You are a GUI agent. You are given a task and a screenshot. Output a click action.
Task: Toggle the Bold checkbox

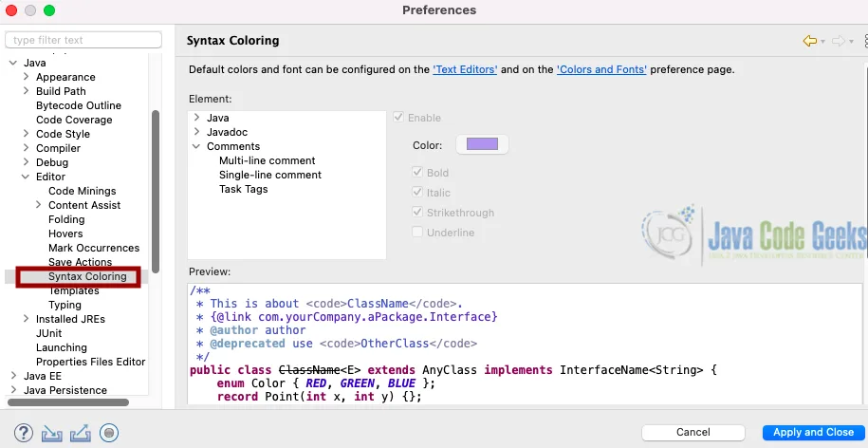coord(417,172)
